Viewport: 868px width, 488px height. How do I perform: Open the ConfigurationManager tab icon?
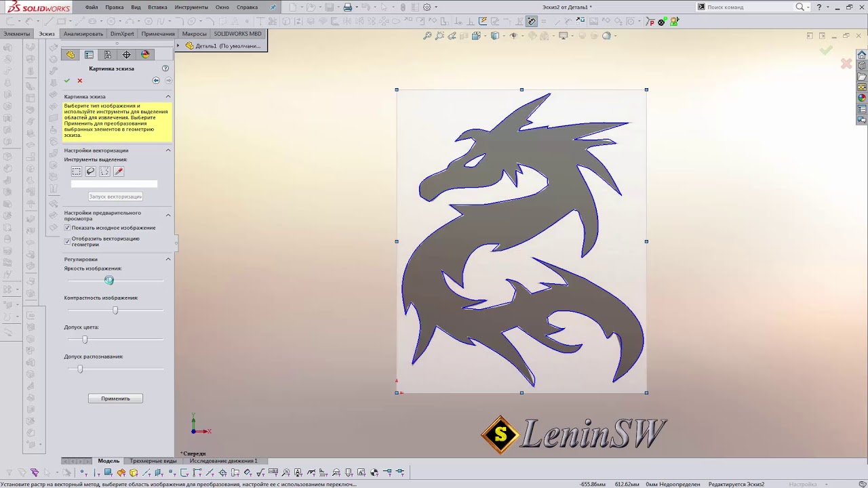(x=108, y=55)
